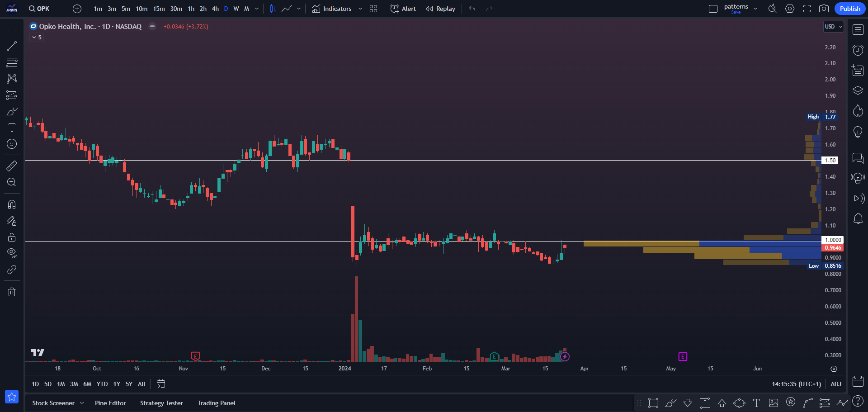Set the chart range to 3M
Screen dimensions: 868x412
point(74,384)
